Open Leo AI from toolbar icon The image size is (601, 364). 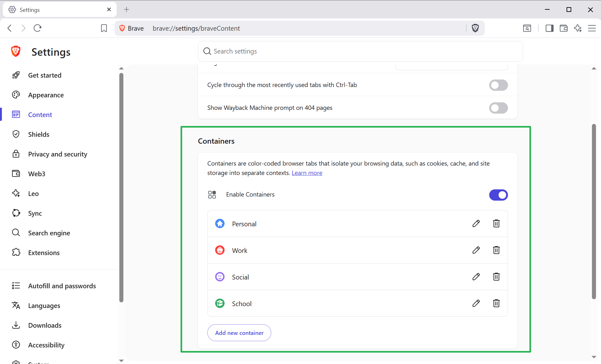click(x=578, y=28)
